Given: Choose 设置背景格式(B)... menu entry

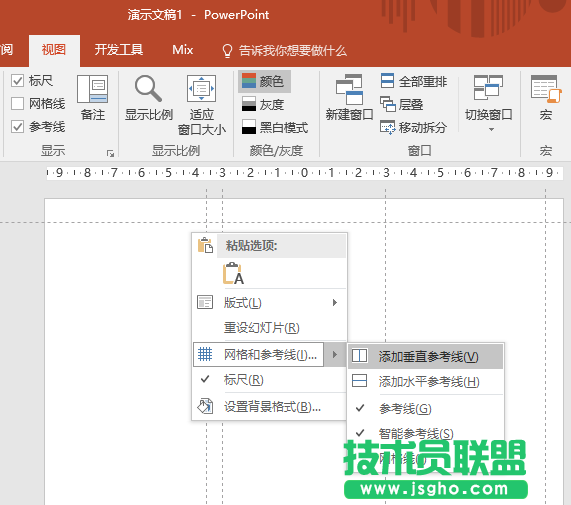Looking at the screenshot, I should (x=269, y=406).
